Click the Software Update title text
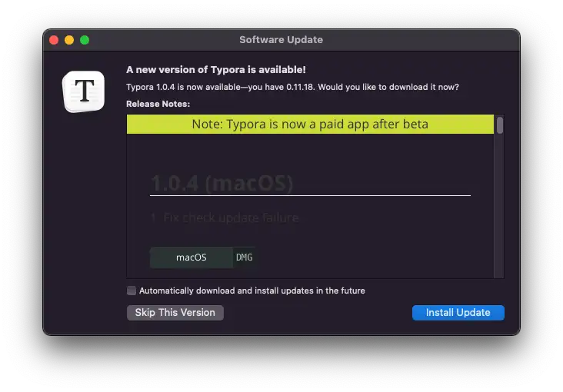 (281, 39)
